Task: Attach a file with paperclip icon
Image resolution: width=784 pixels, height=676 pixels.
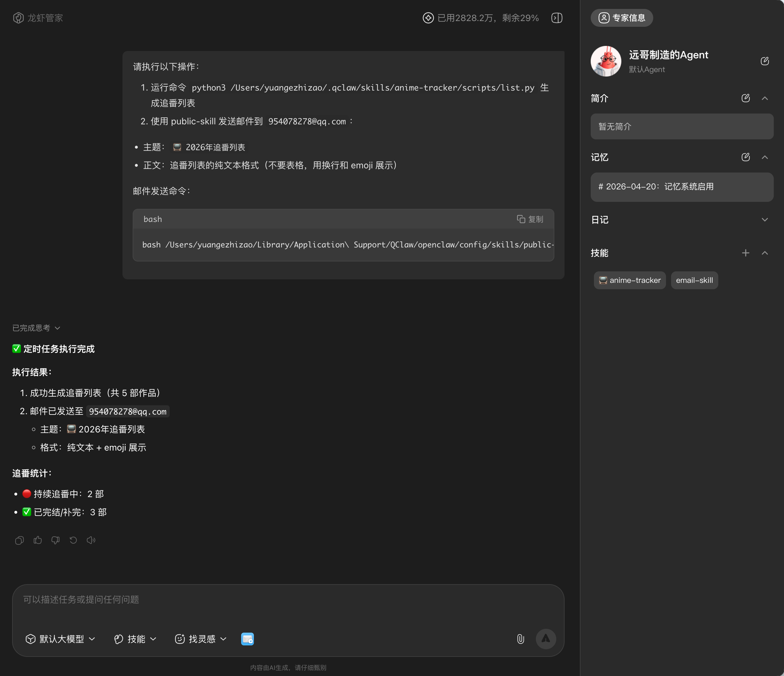Action: point(520,639)
